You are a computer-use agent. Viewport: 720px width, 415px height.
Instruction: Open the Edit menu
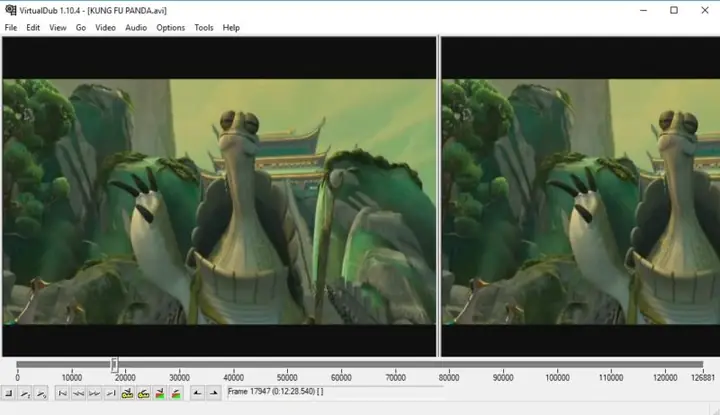pos(33,28)
